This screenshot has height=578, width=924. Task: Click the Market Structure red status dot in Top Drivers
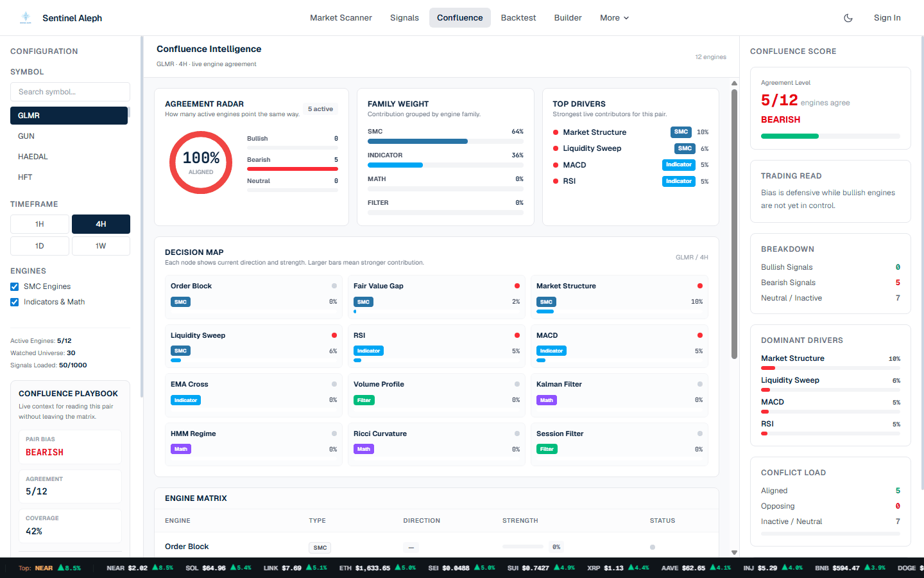tap(556, 132)
